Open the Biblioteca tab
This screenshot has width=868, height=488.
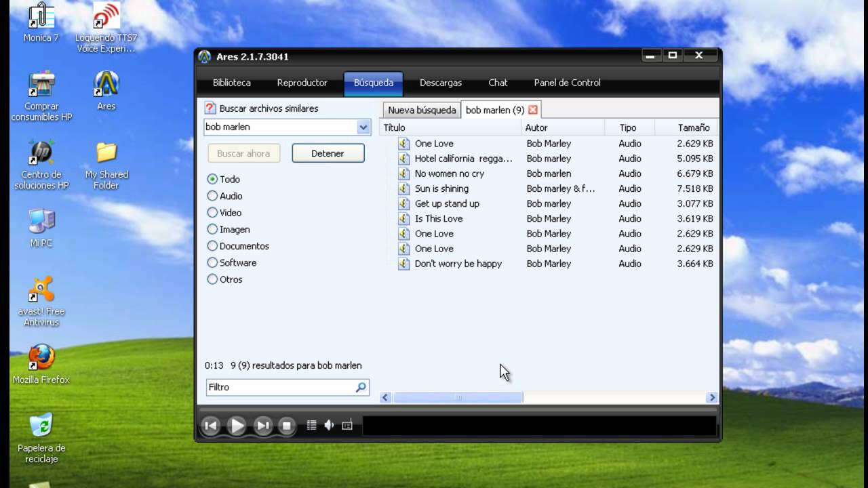click(232, 83)
